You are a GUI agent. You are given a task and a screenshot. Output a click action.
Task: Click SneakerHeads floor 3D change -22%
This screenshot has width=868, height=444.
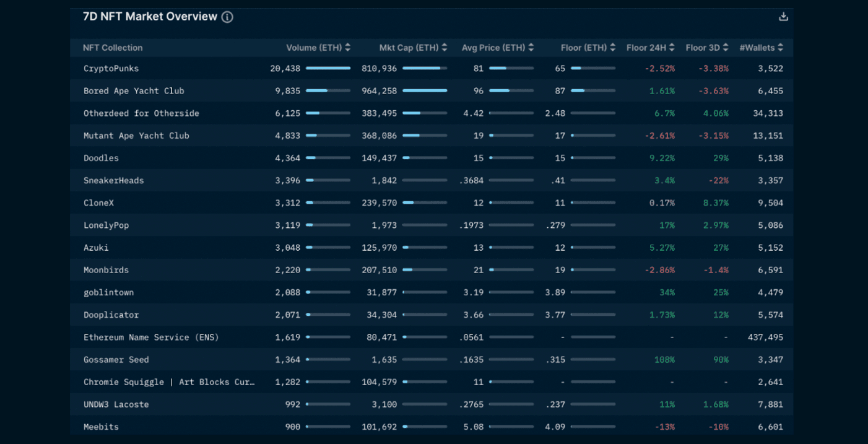point(718,180)
